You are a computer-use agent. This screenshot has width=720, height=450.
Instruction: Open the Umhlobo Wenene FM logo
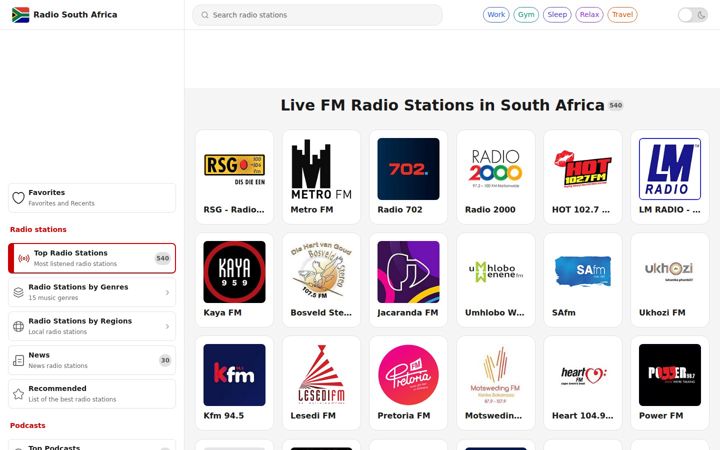point(495,272)
